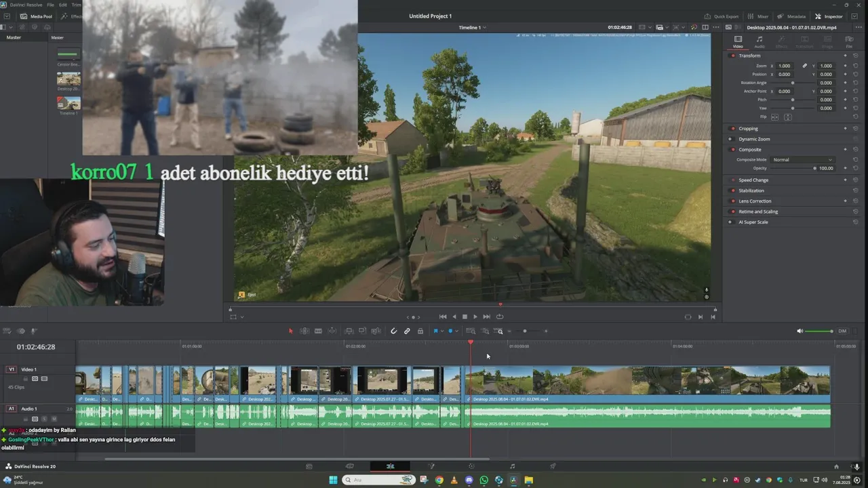Open the flag color dropdown arrow

click(442, 331)
